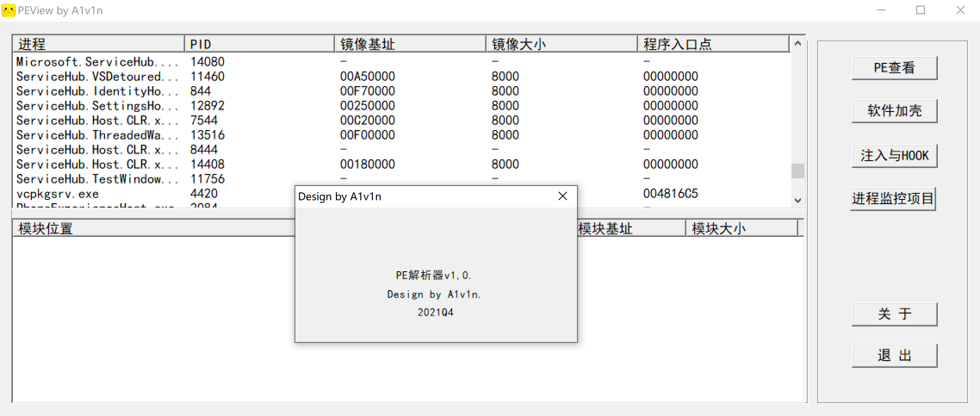This screenshot has width=980, height=416.
Task: Click the 模块位置 column header
Action: tap(154, 228)
